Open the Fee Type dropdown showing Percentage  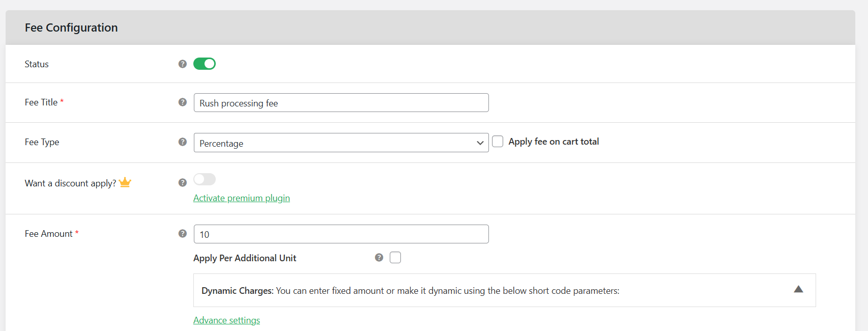coord(341,143)
